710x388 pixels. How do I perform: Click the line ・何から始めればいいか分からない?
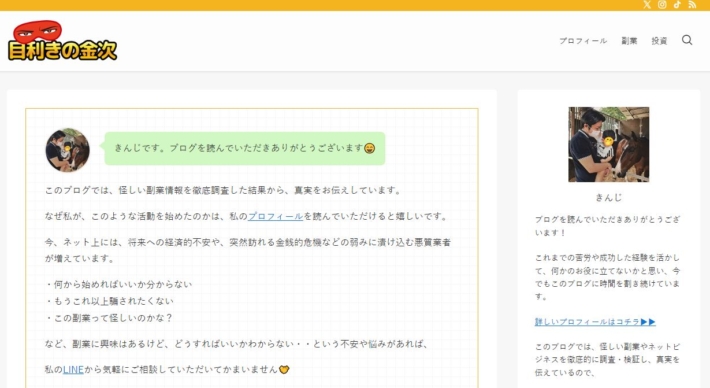pos(119,284)
